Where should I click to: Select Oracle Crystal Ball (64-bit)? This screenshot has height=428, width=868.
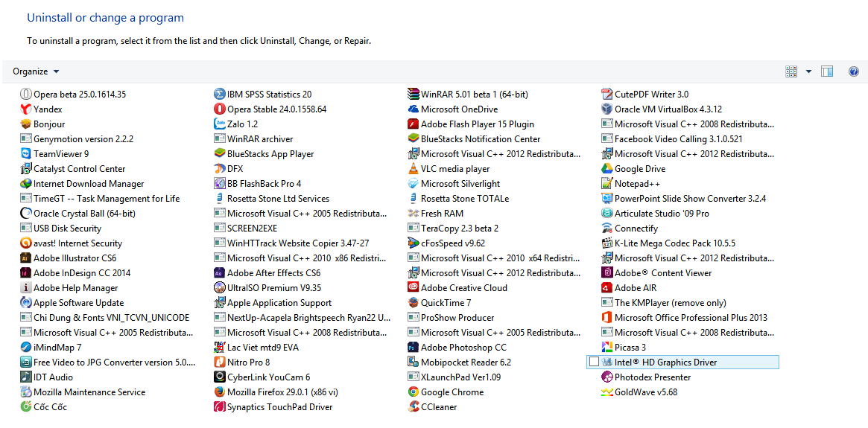click(78, 214)
